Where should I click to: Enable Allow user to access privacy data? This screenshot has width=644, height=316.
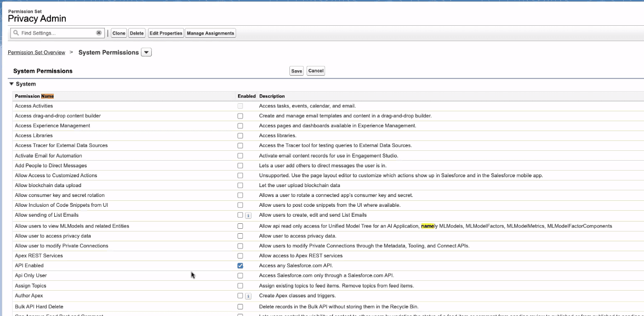click(240, 235)
